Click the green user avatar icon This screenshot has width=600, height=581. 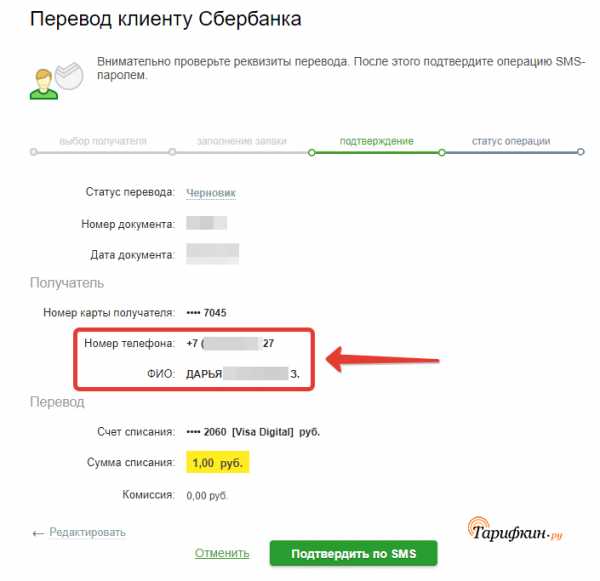[x=44, y=84]
